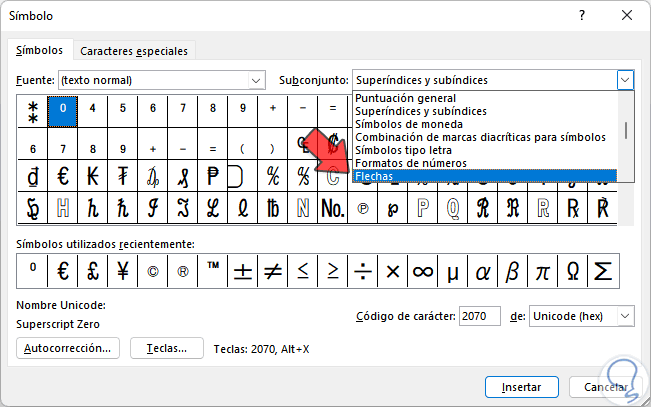The height and width of the screenshot is (407, 651).
Task: Select the pound sterling recent symbol
Action: click(93, 270)
